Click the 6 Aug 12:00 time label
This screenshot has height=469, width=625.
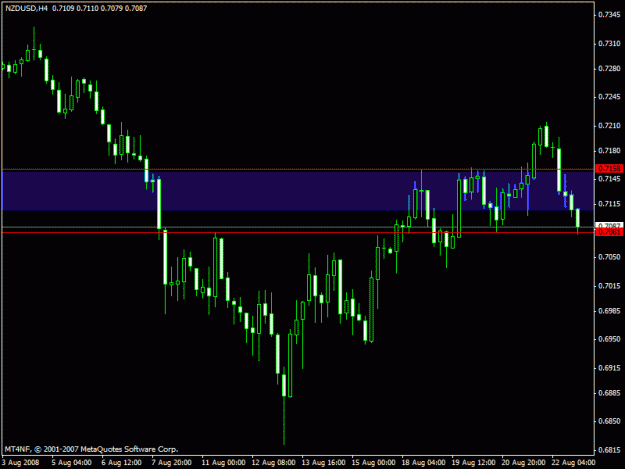(122, 462)
